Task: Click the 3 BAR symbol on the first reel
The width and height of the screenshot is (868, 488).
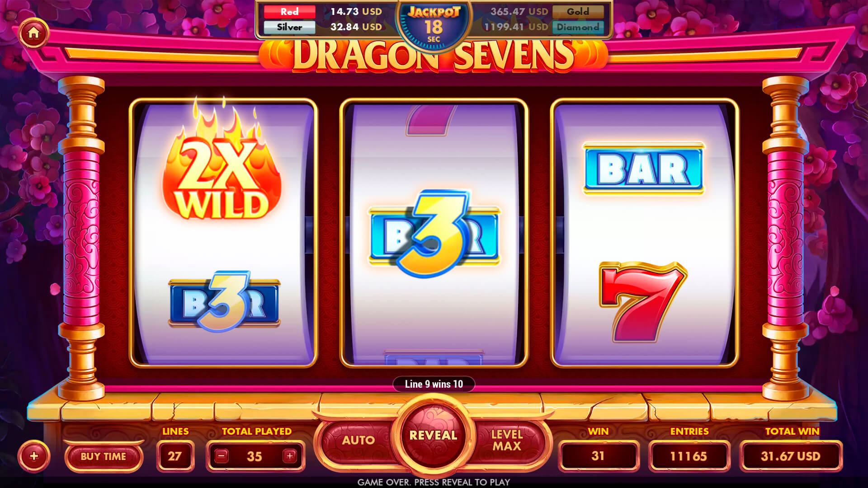Action: pos(224,301)
